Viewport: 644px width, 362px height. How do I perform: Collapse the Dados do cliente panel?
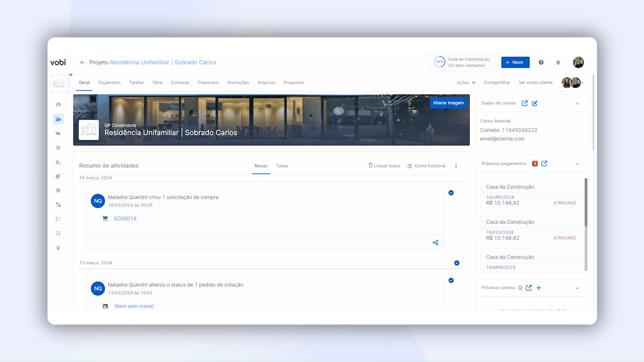(x=577, y=103)
